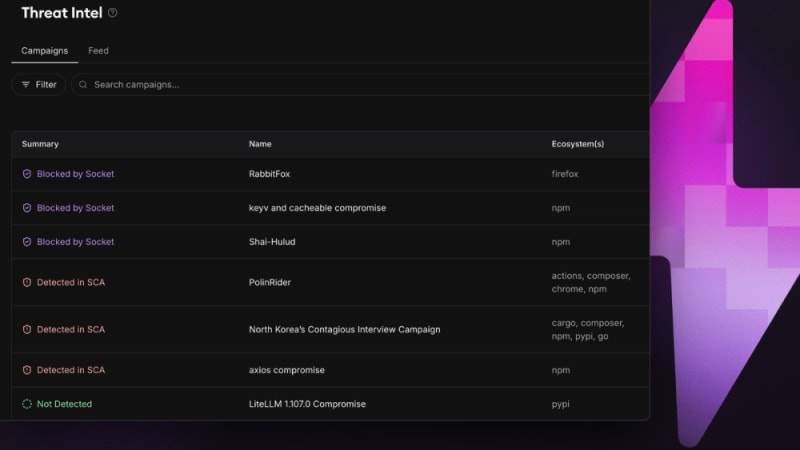The image size is (800, 450).
Task: Click Detected in SCA in the axios compromise row
Action: click(71, 370)
